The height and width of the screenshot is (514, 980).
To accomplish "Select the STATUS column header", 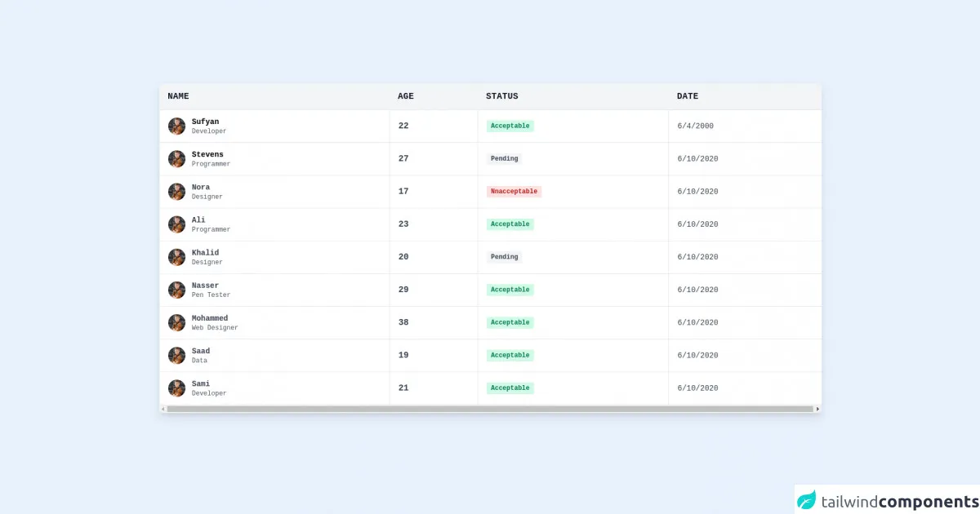I will click(x=501, y=96).
